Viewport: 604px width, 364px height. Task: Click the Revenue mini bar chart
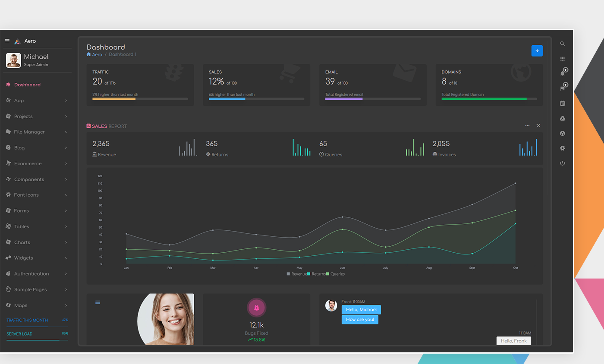[x=188, y=147]
